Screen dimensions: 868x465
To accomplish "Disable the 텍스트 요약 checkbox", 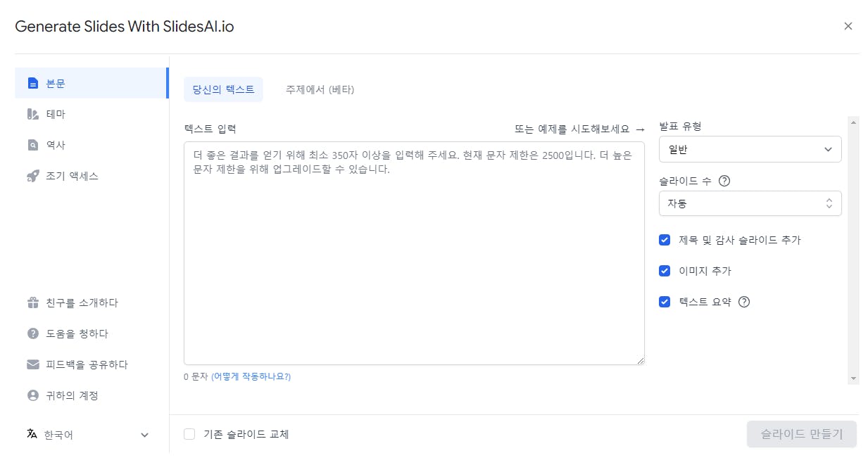I will pos(664,302).
